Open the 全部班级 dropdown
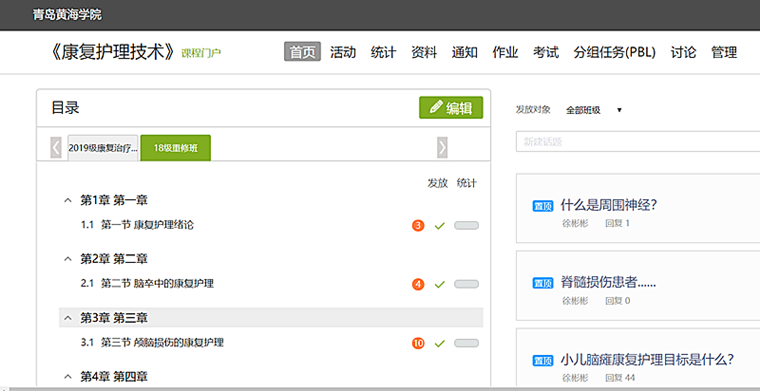This screenshot has height=391, width=760. click(x=594, y=110)
